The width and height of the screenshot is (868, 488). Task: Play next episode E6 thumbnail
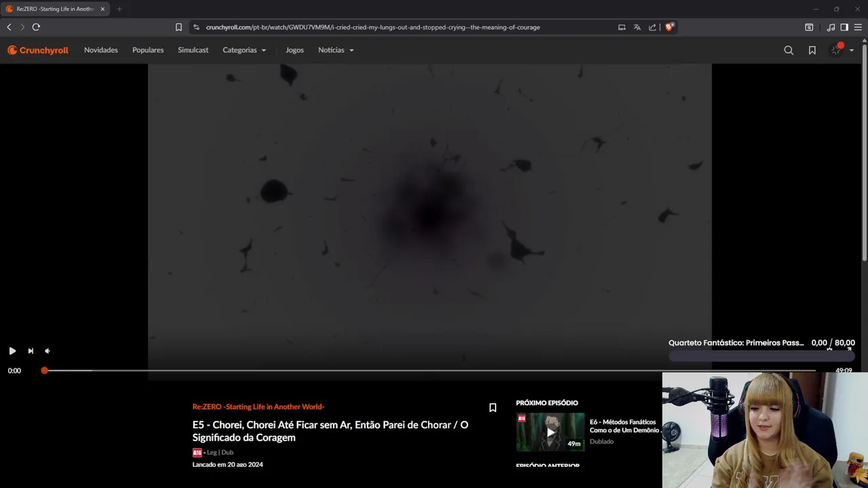(x=550, y=432)
